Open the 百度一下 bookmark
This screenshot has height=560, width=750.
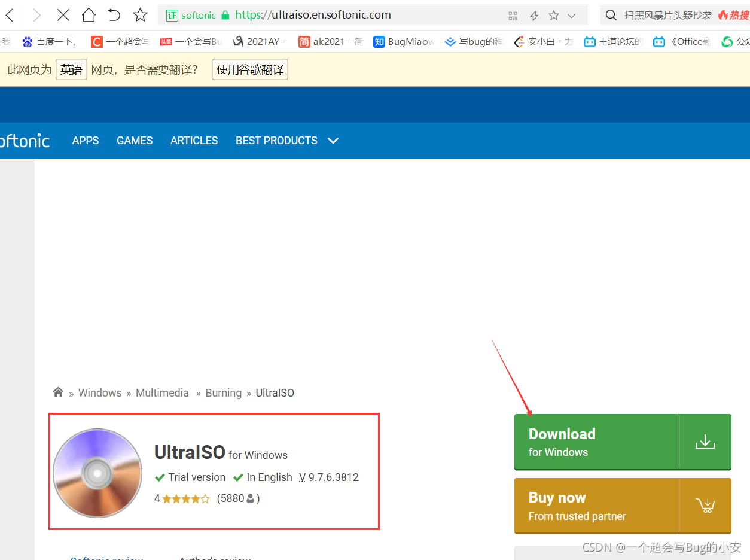(x=49, y=42)
